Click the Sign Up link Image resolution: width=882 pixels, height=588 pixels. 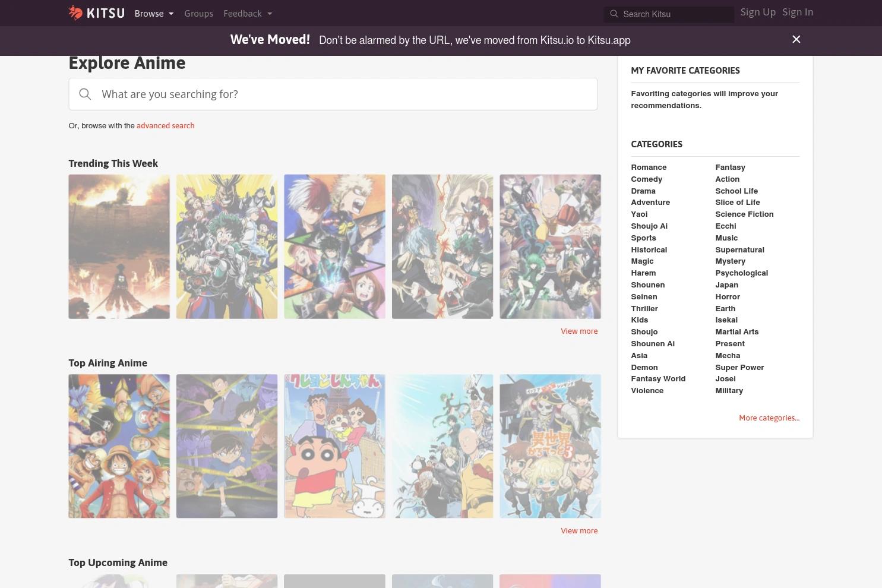point(758,12)
